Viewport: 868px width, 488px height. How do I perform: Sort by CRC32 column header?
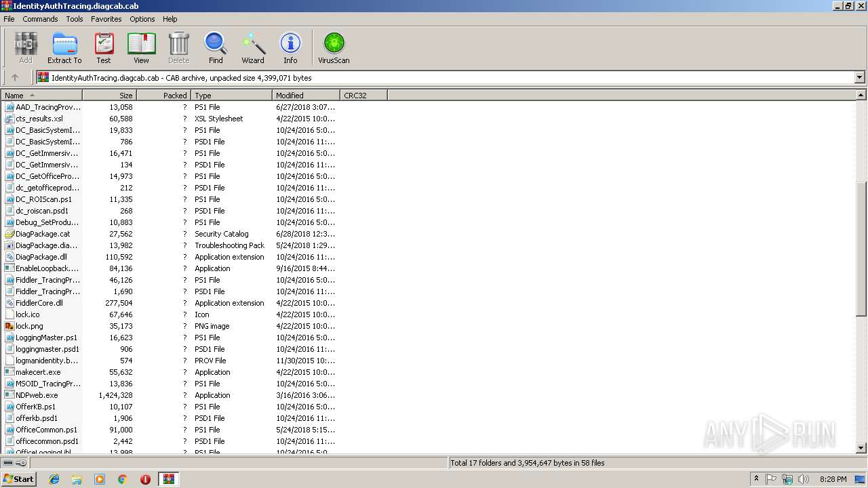point(363,96)
